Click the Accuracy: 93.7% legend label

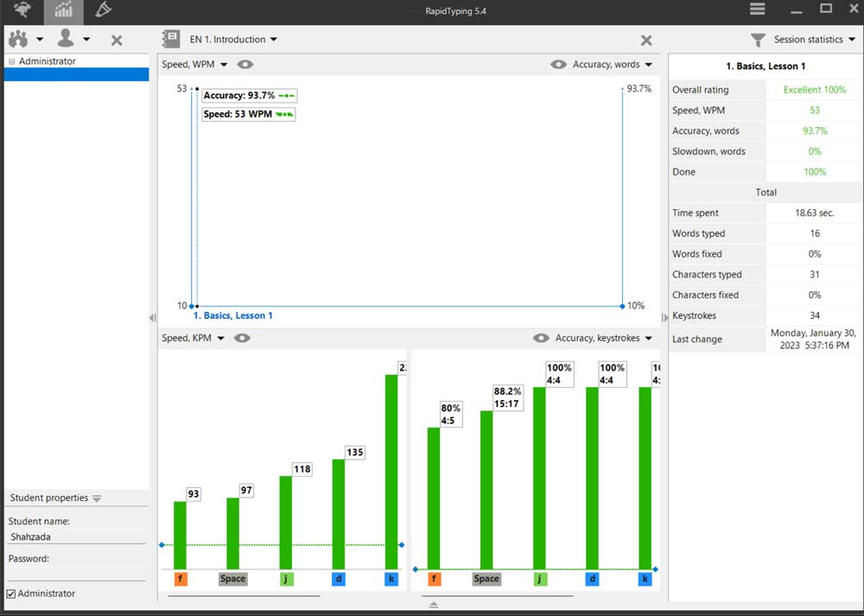250,95
